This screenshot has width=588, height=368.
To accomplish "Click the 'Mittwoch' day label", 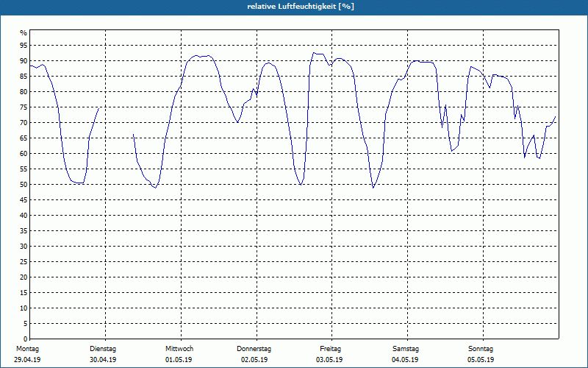I will 179,349.
